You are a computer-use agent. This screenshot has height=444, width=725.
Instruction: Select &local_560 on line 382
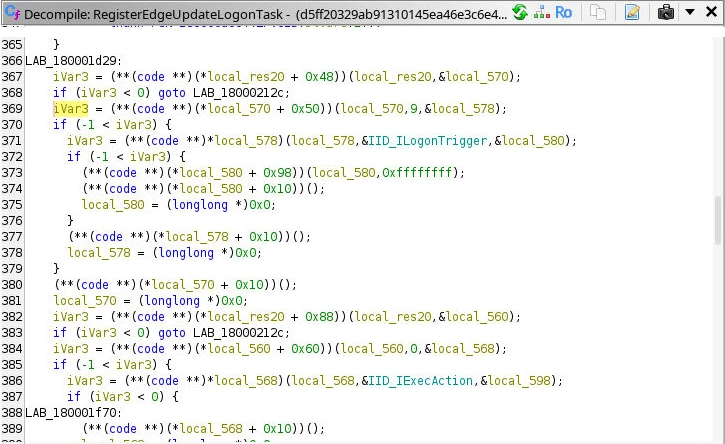click(x=474, y=317)
